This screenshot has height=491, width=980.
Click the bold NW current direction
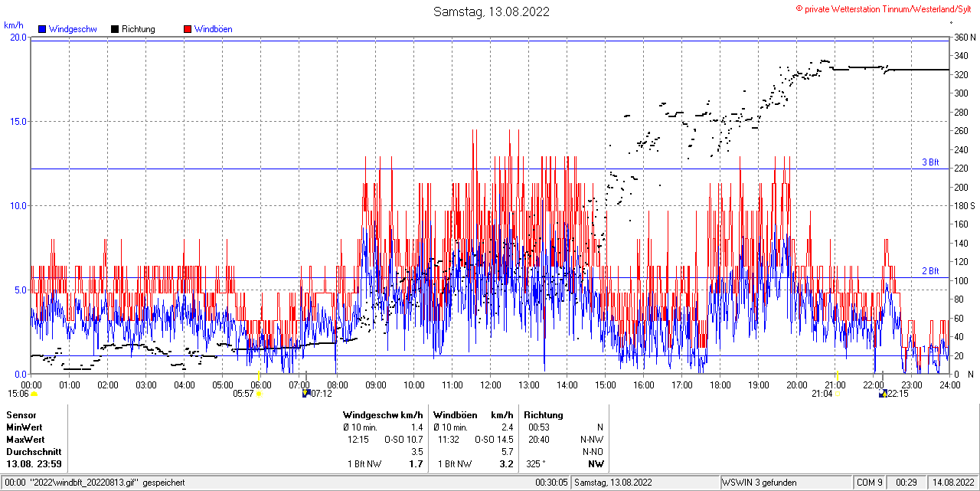tap(596, 464)
